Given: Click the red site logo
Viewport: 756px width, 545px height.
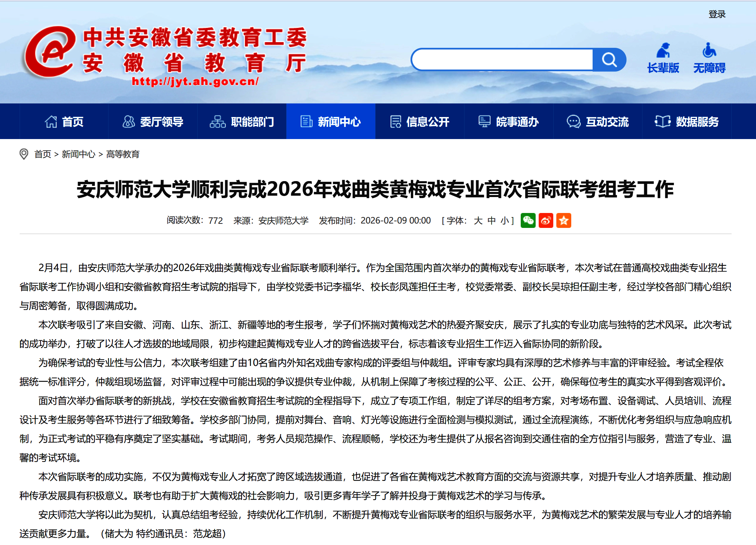Looking at the screenshot, I should 50,52.
